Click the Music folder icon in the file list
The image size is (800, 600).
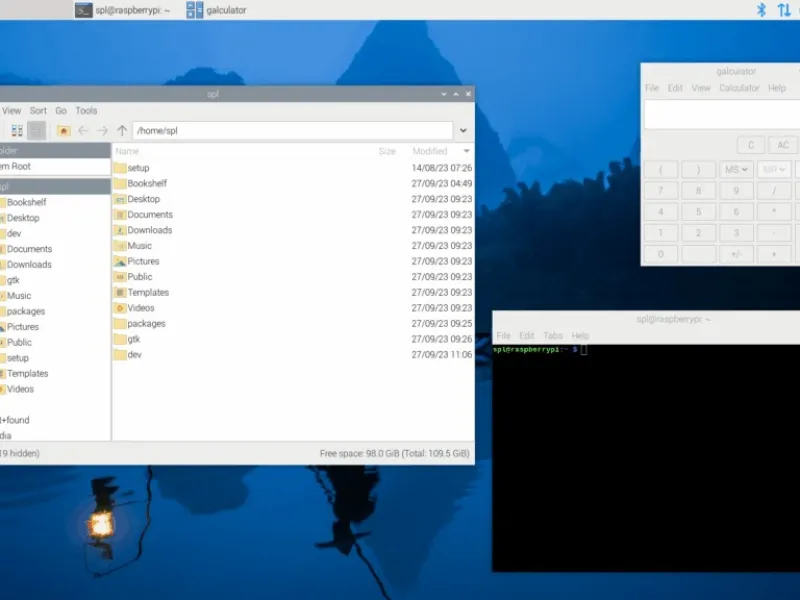click(120, 246)
